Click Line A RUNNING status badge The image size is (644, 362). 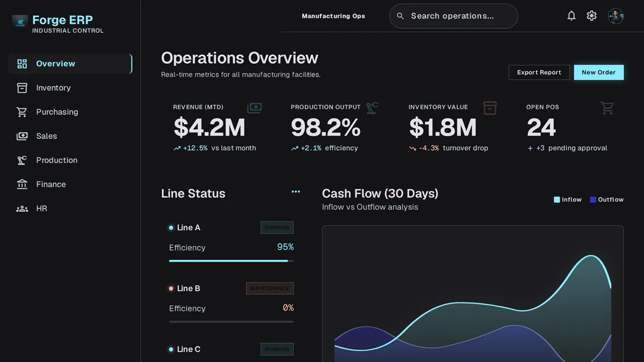point(277,228)
